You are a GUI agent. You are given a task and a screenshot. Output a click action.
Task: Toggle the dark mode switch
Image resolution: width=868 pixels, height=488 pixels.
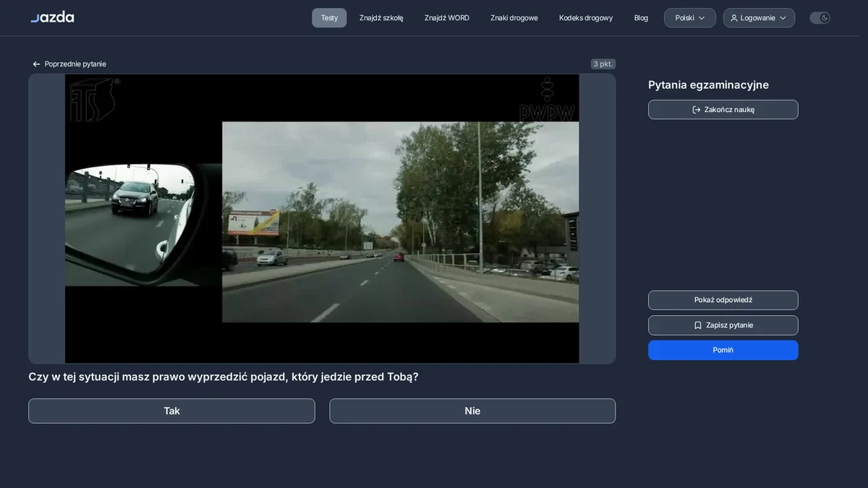820,18
